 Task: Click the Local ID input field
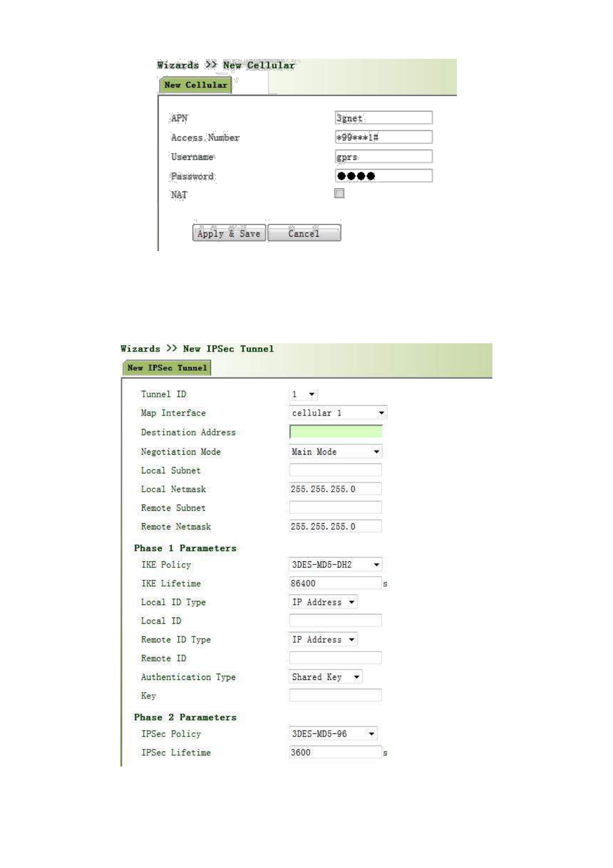(335, 621)
